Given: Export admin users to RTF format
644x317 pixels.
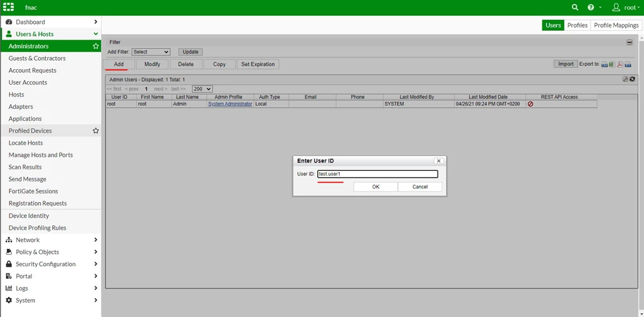Looking at the screenshot, I should [628, 65].
